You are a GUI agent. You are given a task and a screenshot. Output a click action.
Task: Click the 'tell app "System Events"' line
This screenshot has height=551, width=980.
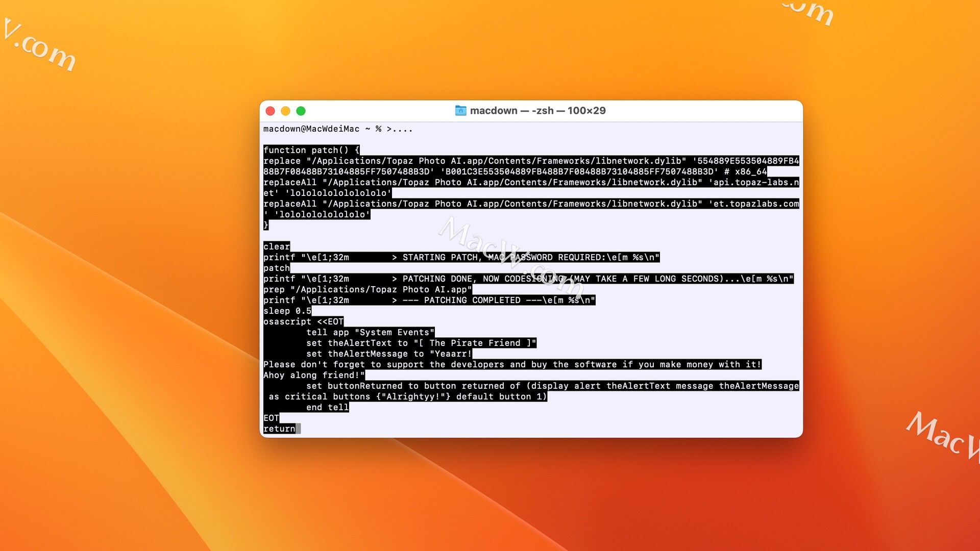pos(370,332)
